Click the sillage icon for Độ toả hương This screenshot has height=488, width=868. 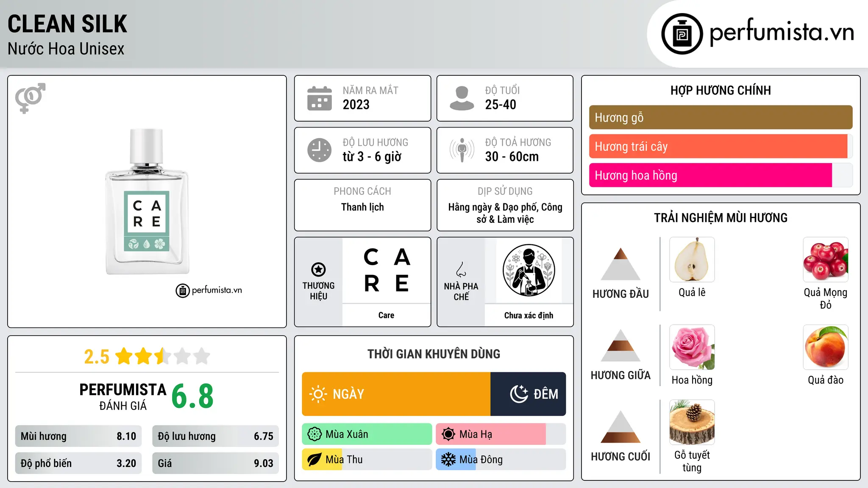coord(462,150)
